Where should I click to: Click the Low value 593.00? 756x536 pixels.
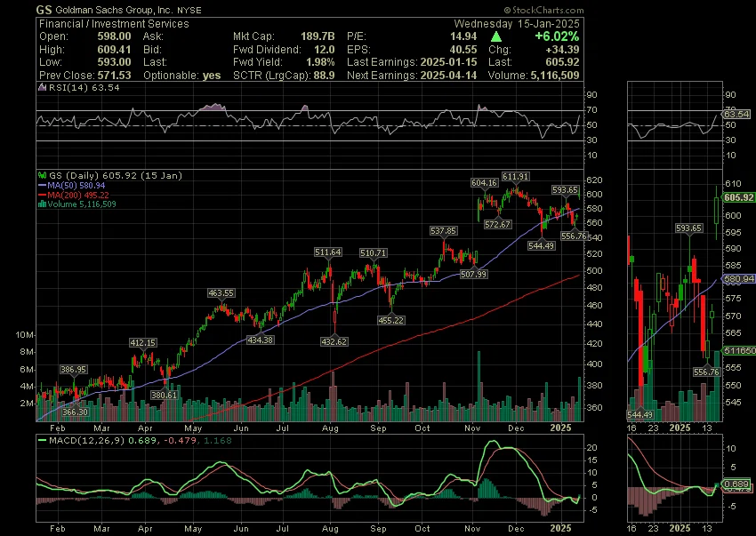tap(114, 62)
